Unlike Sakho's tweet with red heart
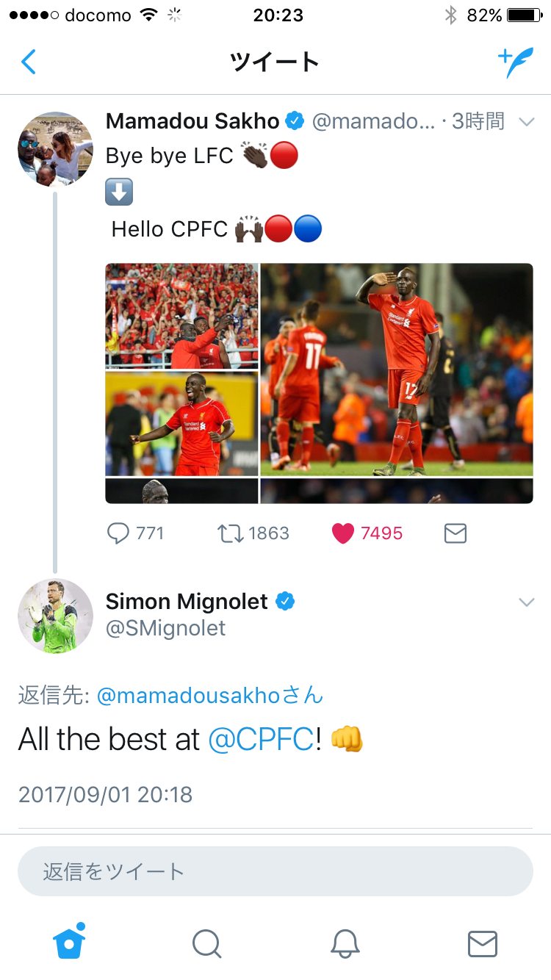Image resolution: width=551 pixels, height=980 pixels. (x=343, y=533)
